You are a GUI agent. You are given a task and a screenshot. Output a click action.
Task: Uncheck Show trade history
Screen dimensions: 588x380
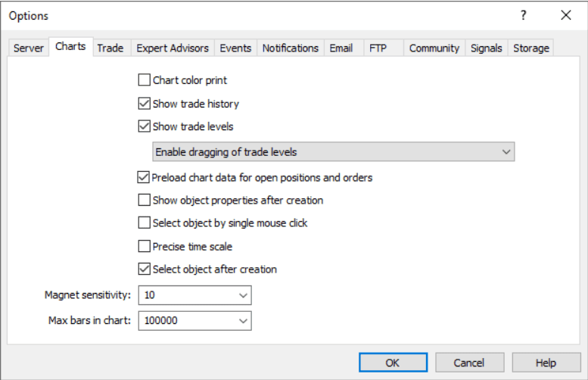pos(145,104)
